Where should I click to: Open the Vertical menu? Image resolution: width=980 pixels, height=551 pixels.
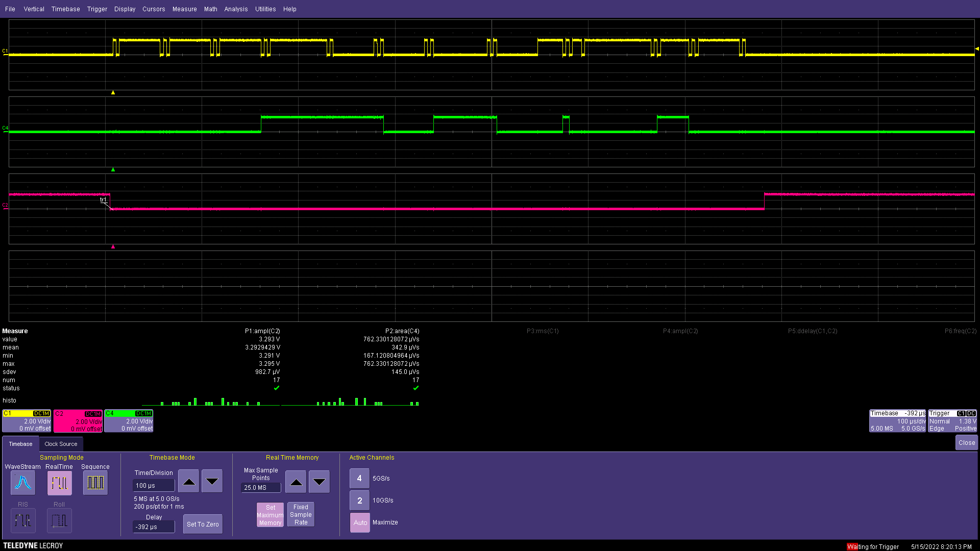pyautogui.click(x=34, y=9)
